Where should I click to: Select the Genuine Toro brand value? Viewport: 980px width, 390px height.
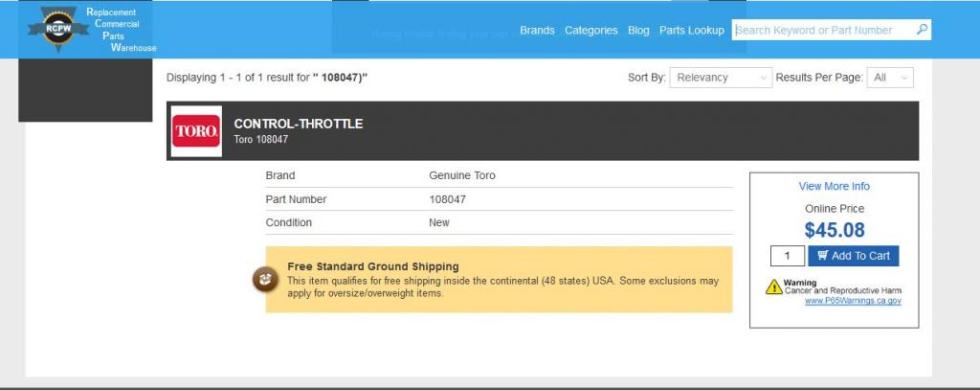point(462,175)
